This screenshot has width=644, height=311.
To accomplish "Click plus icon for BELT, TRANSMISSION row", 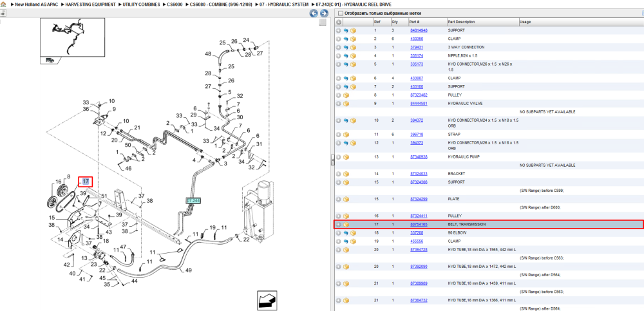I will coord(339,224).
